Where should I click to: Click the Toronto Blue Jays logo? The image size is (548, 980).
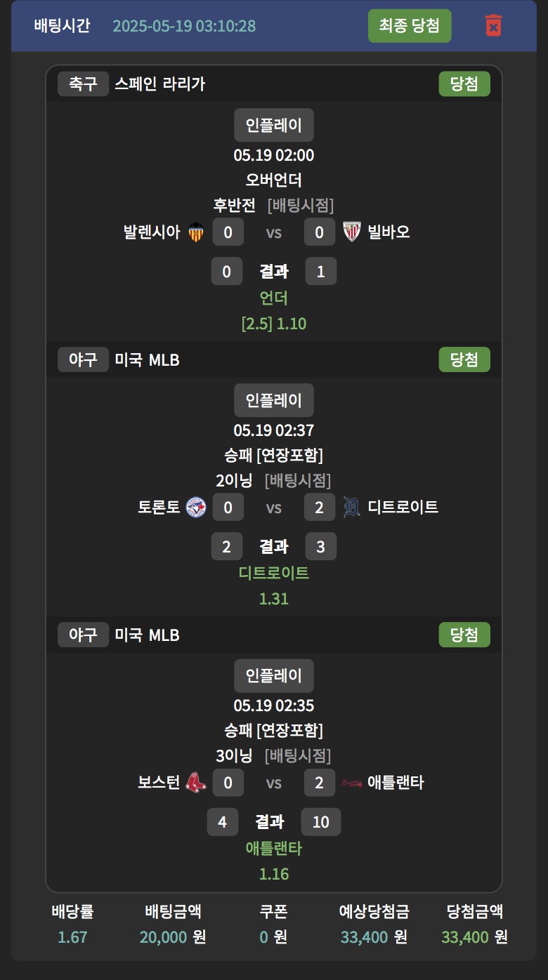click(197, 508)
